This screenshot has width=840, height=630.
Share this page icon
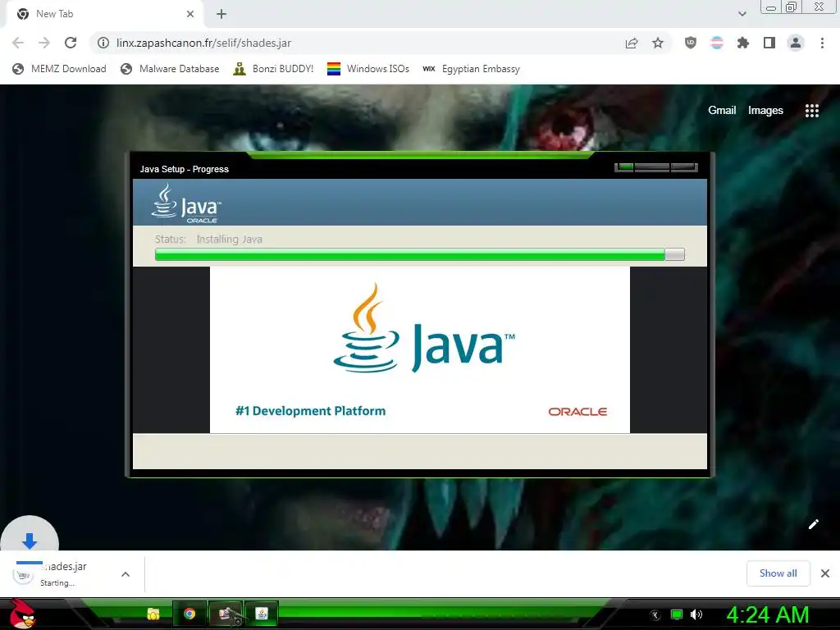pyautogui.click(x=632, y=43)
